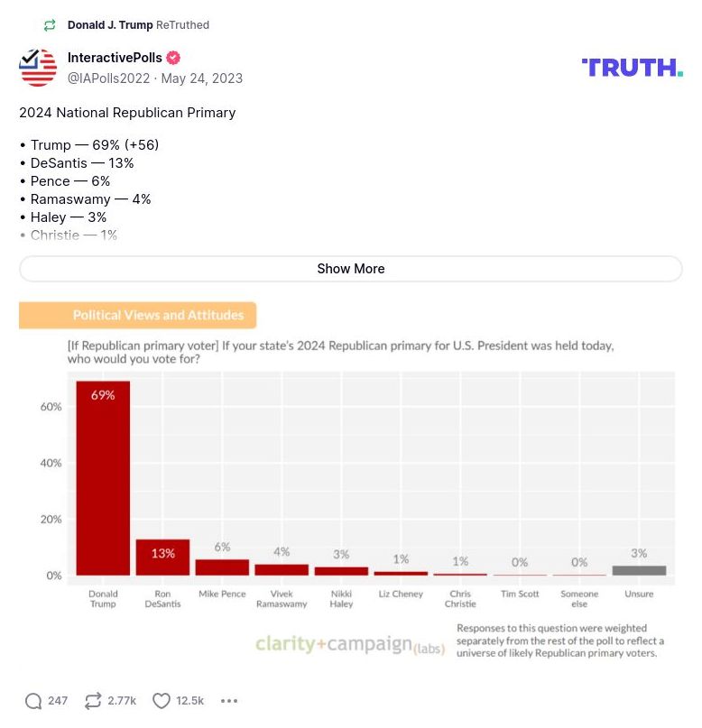Click the reply comment icon
This screenshot has height=728, width=702.
point(34,700)
